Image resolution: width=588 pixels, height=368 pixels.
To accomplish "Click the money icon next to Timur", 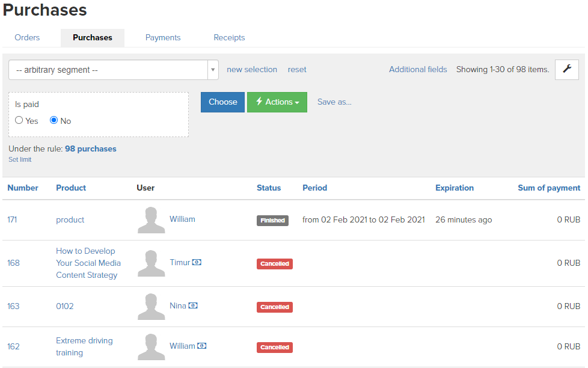I will coord(197,262).
